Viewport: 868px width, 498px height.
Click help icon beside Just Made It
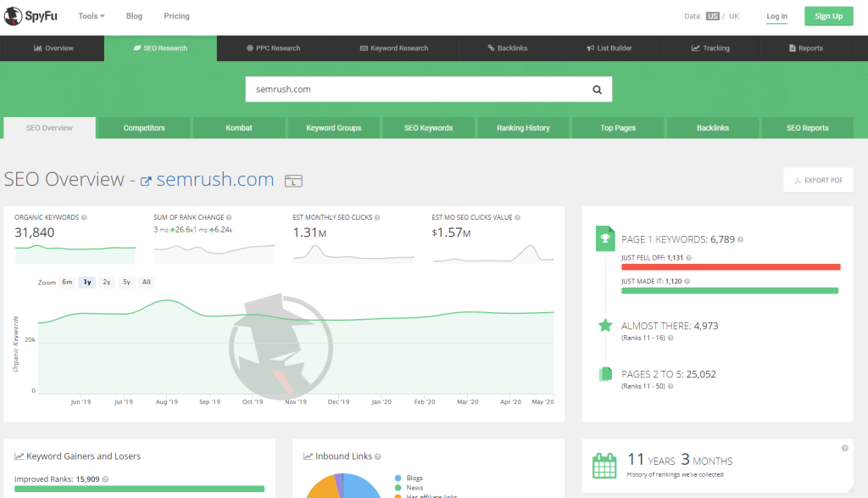pyautogui.click(x=687, y=282)
